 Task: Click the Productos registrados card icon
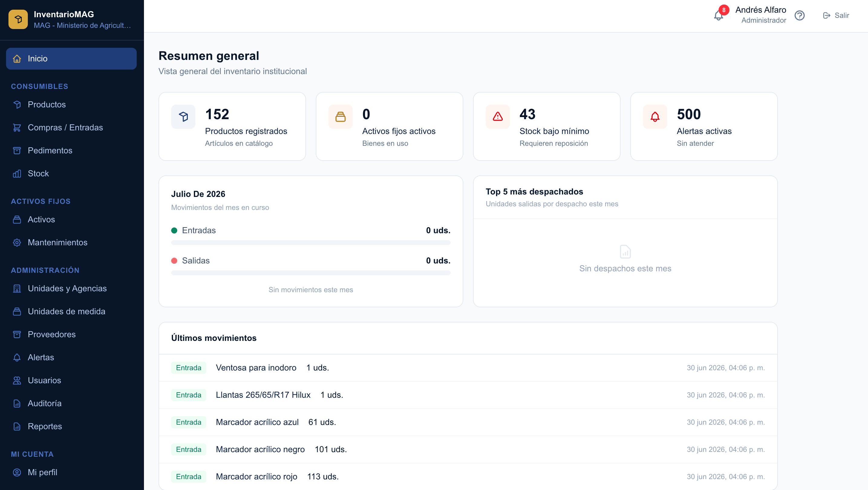pos(183,117)
